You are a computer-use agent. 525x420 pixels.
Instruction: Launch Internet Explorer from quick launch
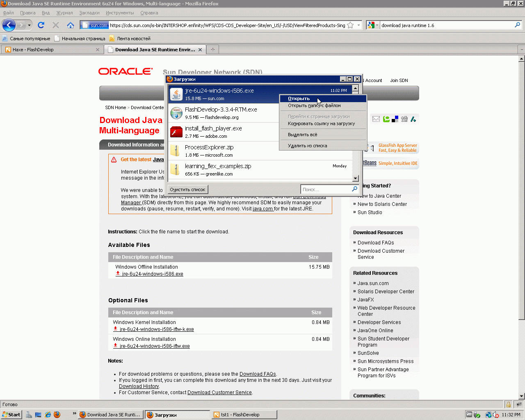[48, 415]
